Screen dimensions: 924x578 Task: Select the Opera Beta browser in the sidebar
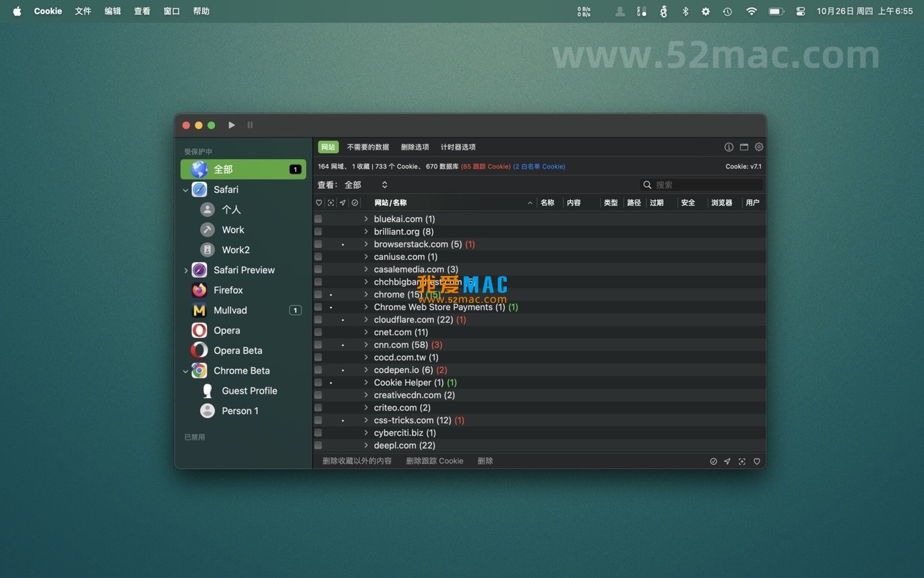237,351
